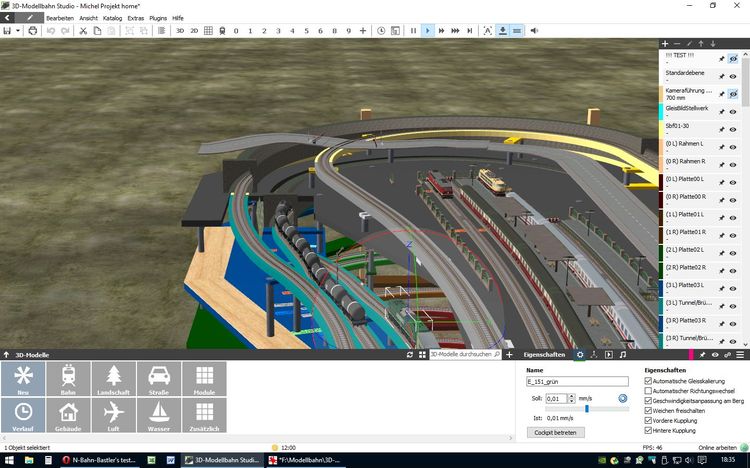Open the Katalog menu

pos(113,18)
